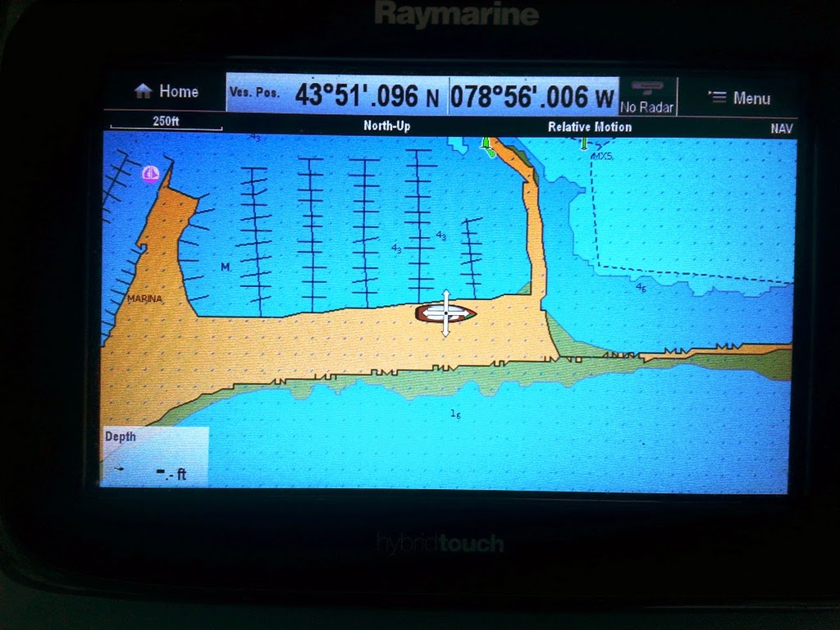Viewport: 840px width, 630px height.
Task: Tap the green marker near MX5
Action: (x=584, y=143)
